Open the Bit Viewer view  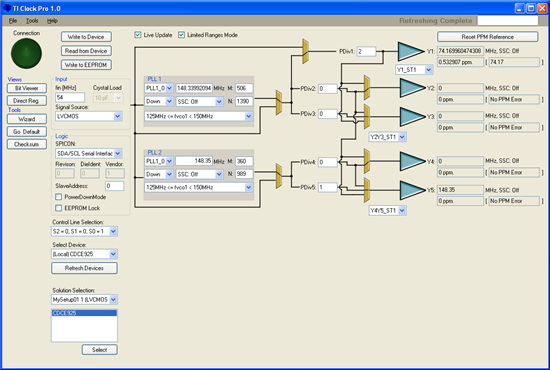[x=27, y=88]
